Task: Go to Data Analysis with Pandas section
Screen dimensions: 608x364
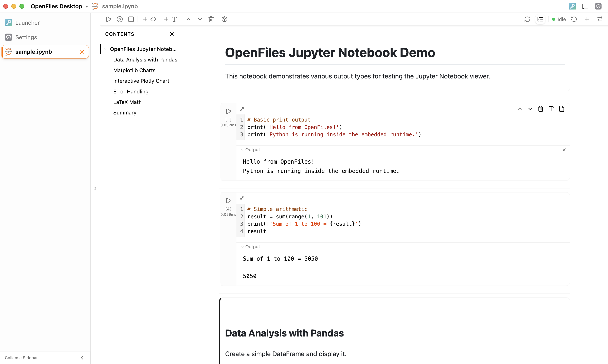Action: (145, 60)
